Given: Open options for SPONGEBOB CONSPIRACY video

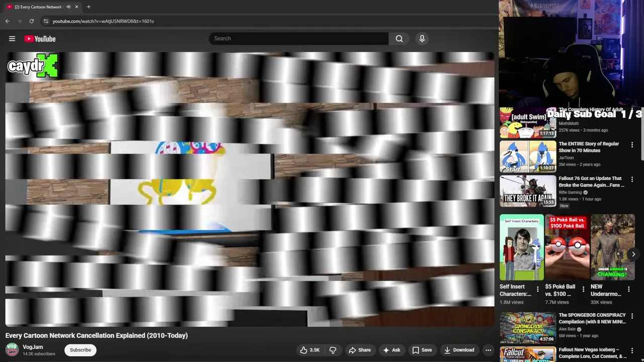Looking at the screenshot, I should 632,316.
